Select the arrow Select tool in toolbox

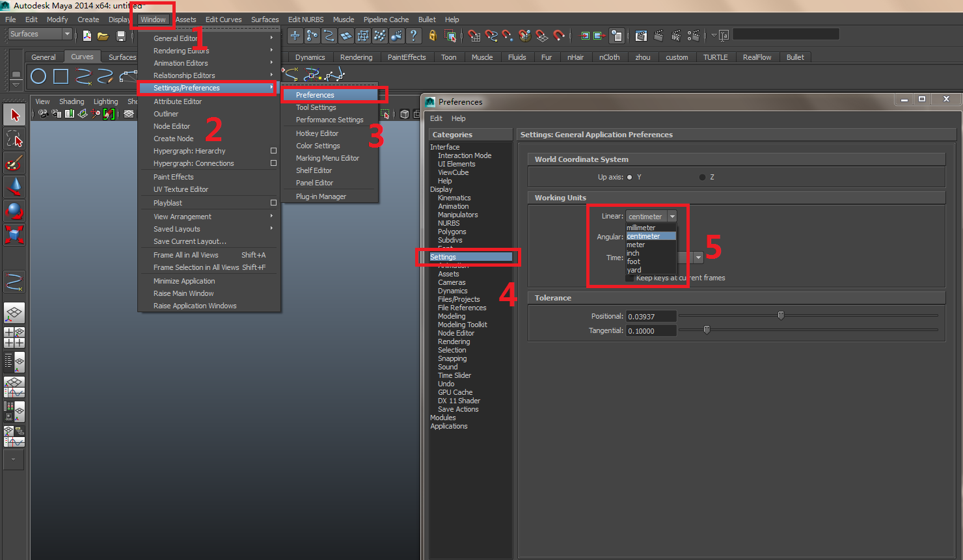pos(14,115)
